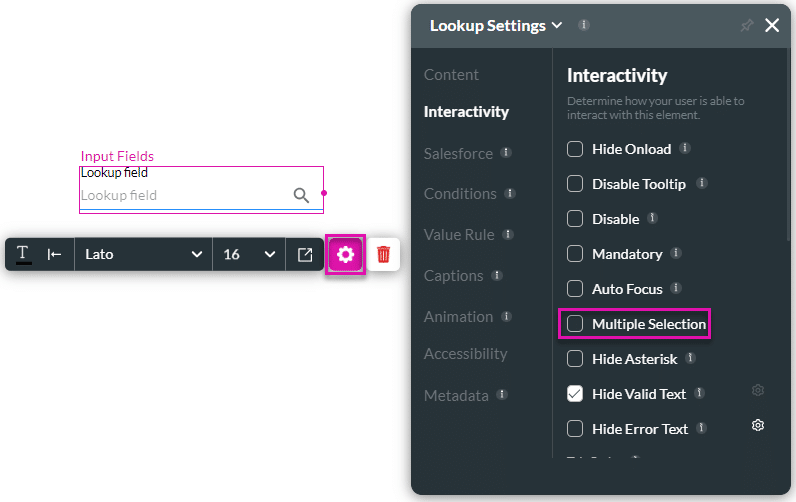The image size is (796, 502).
Task: Toggle the Auto Focus checkbox
Action: pyautogui.click(x=575, y=289)
